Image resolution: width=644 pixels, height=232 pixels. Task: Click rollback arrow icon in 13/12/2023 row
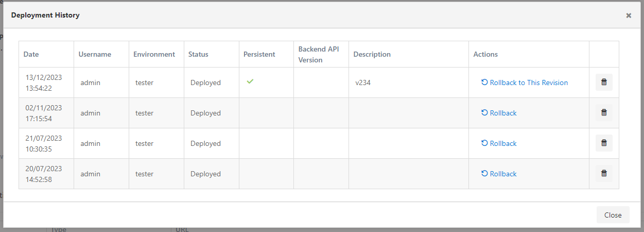(x=484, y=82)
